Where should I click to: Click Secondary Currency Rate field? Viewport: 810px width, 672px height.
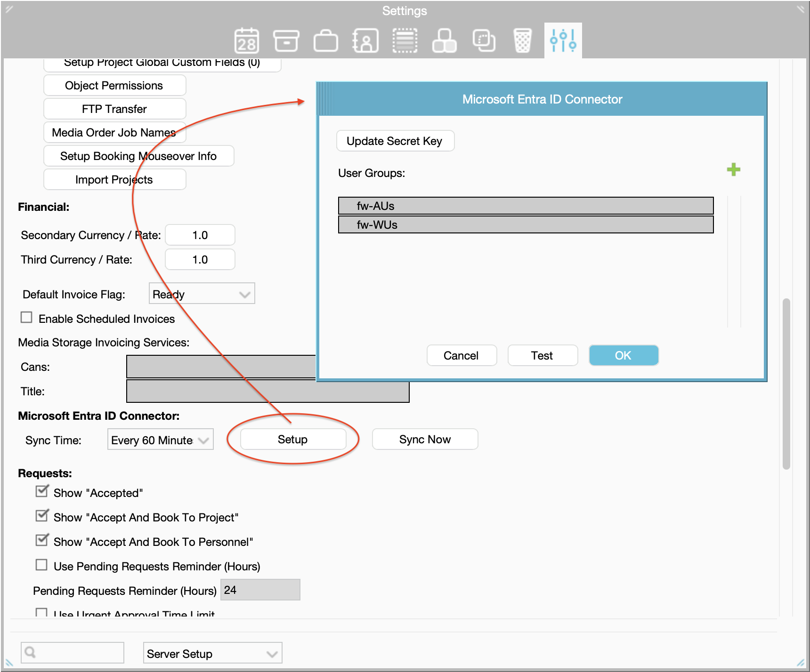[200, 235]
